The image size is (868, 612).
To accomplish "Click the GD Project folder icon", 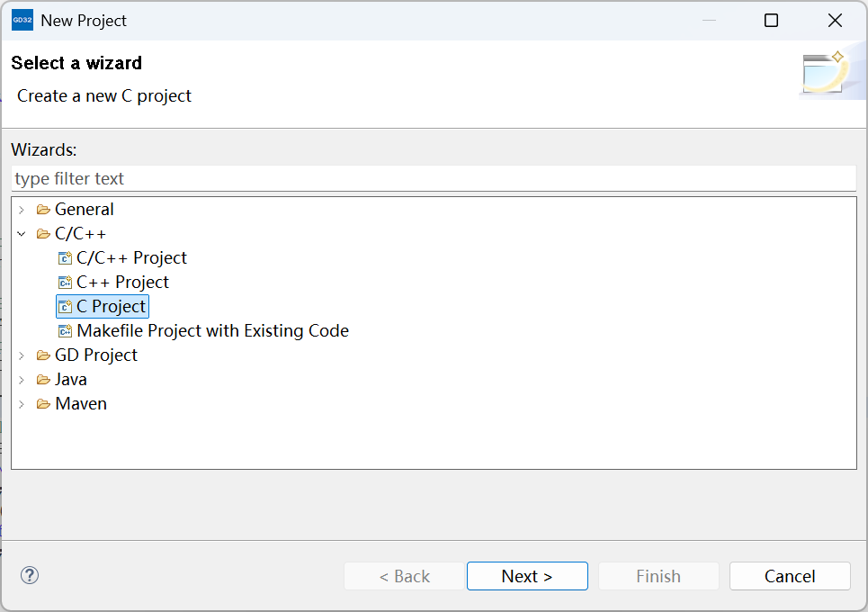I will coord(43,355).
